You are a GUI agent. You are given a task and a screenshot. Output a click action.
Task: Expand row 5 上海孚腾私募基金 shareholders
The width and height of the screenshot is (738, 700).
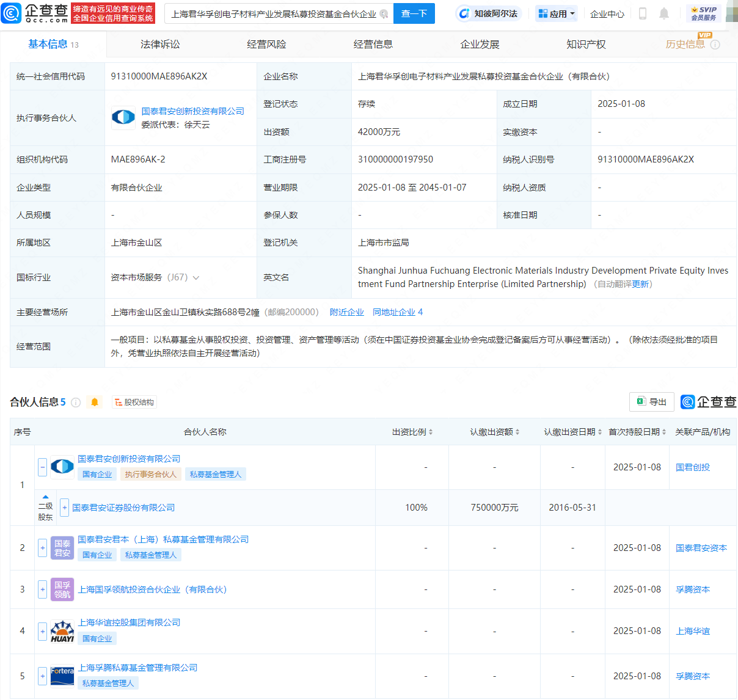43,676
